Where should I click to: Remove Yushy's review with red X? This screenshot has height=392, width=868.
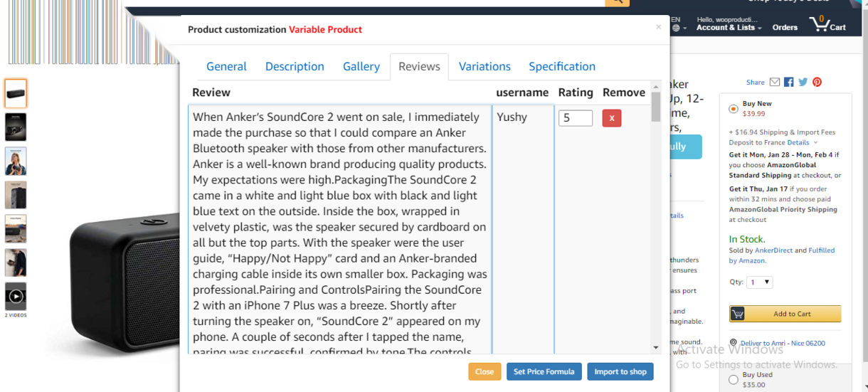coord(611,118)
